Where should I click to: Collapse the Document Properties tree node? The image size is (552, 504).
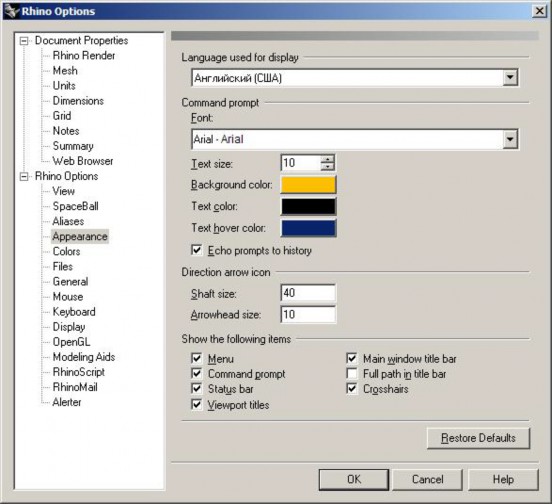pos(24,41)
